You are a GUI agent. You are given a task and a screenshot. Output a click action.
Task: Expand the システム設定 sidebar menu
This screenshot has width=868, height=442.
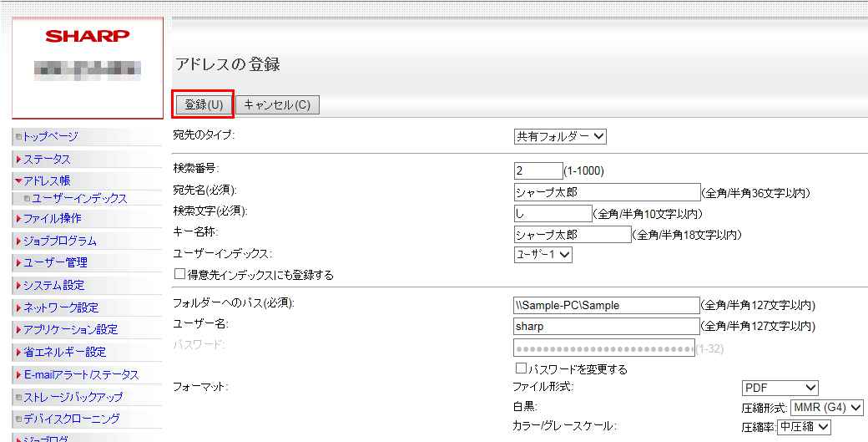pyautogui.click(x=53, y=285)
